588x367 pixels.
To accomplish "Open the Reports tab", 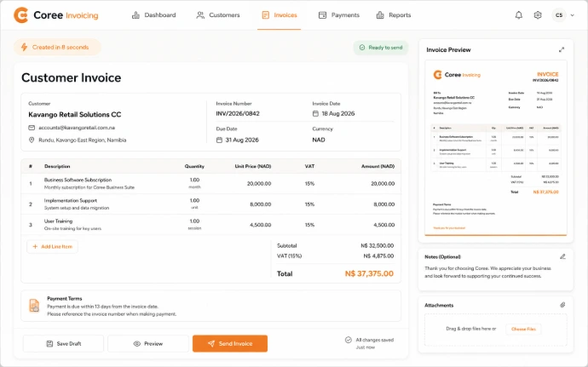I will pyautogui.click(x=394, y=15).
